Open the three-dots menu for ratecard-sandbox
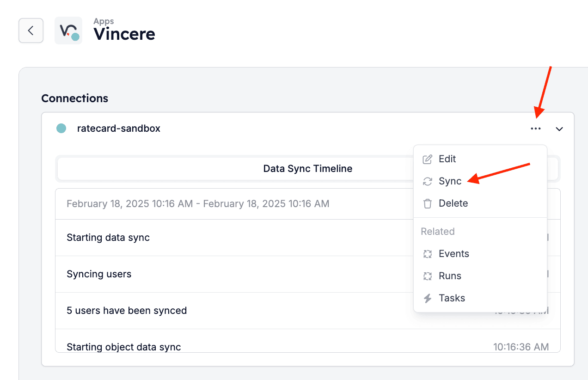Image resolution: width=588 pixels, height=380 pixels. [536, 129]
